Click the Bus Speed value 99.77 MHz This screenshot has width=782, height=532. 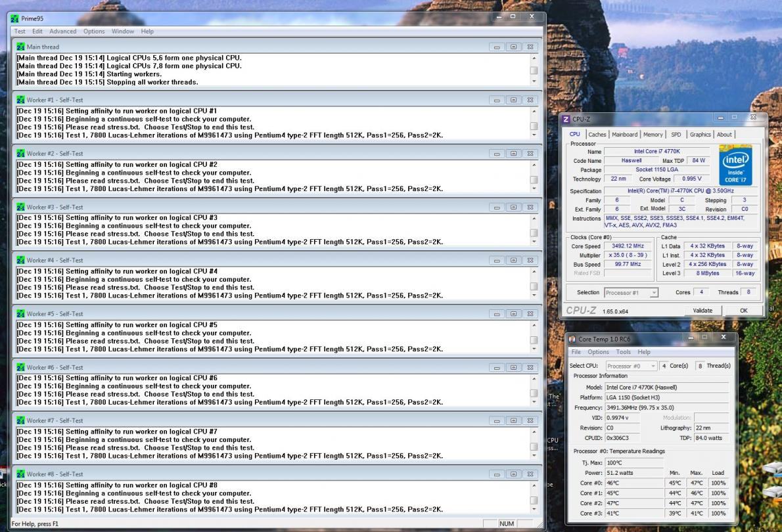pyautogui.click(x=628, y=264)
